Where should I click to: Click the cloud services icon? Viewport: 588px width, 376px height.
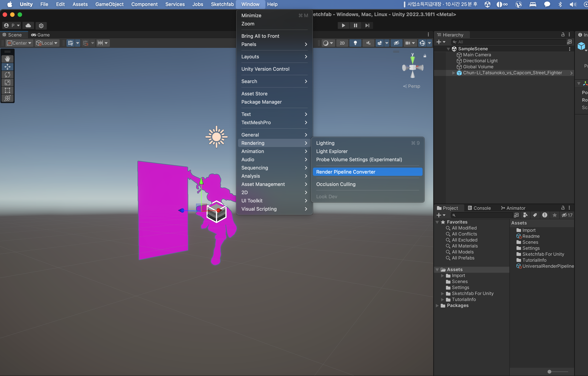[28, 25]
